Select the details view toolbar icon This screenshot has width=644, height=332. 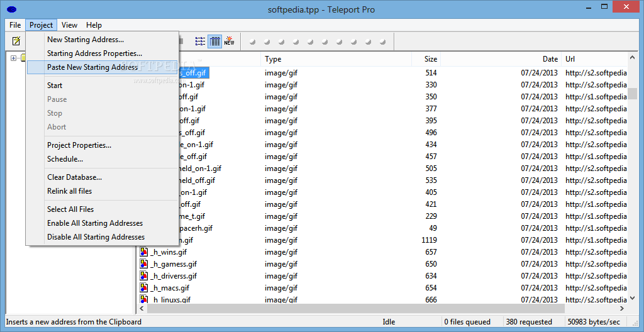[x=215, y=41]
